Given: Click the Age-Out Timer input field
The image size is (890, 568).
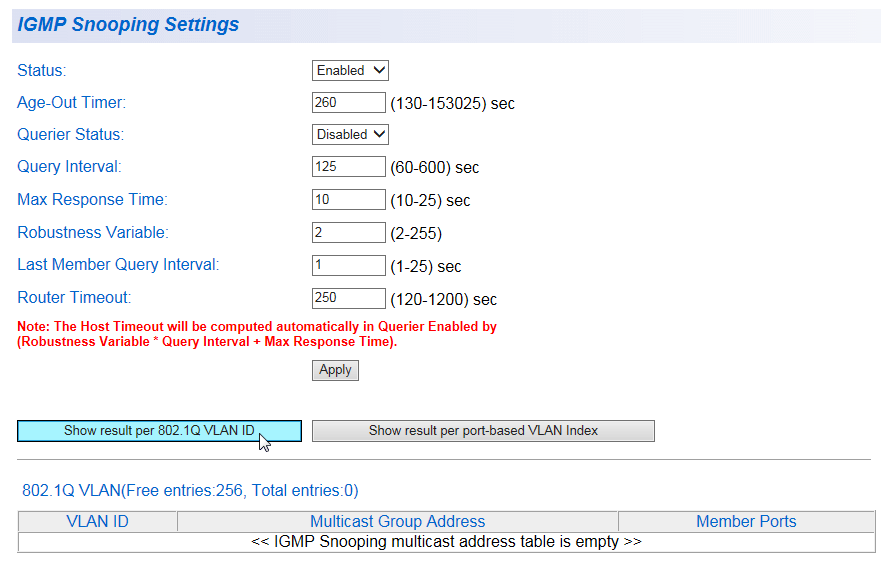Looking at the screenshot, I should tap(349, 103).
